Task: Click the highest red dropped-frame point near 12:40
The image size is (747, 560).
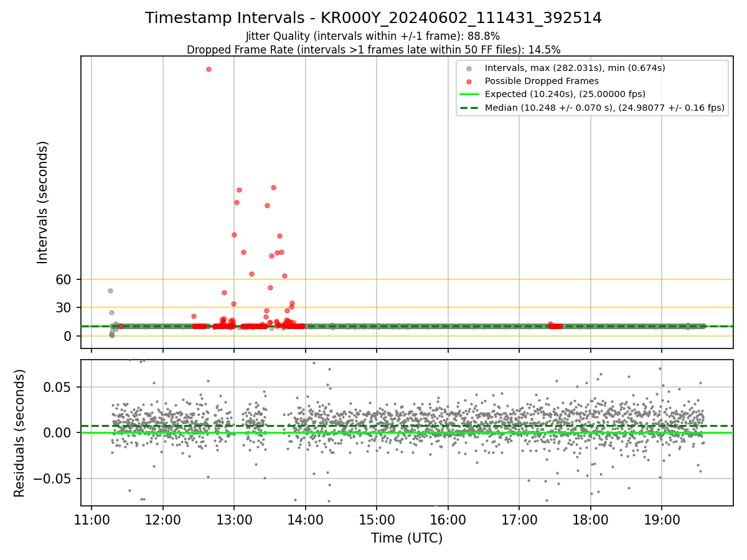Action: click(x=209, y=69)
